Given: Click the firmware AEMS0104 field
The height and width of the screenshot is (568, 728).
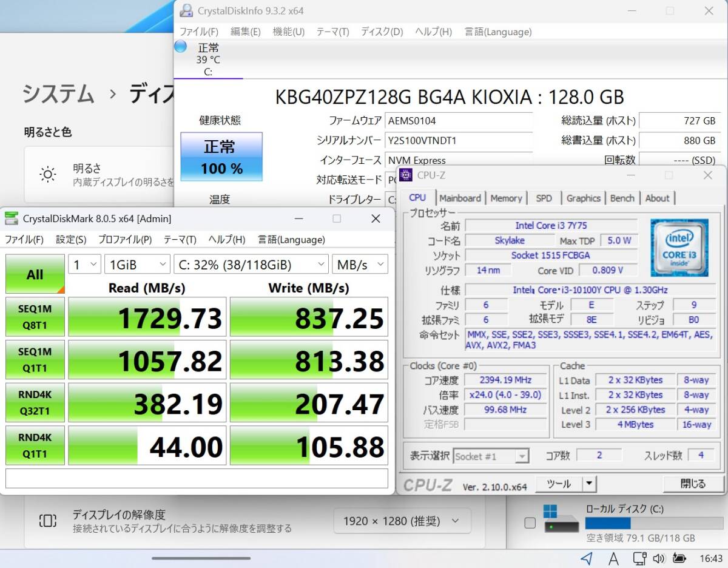Looking at the screenshot, I should [459, 120].
